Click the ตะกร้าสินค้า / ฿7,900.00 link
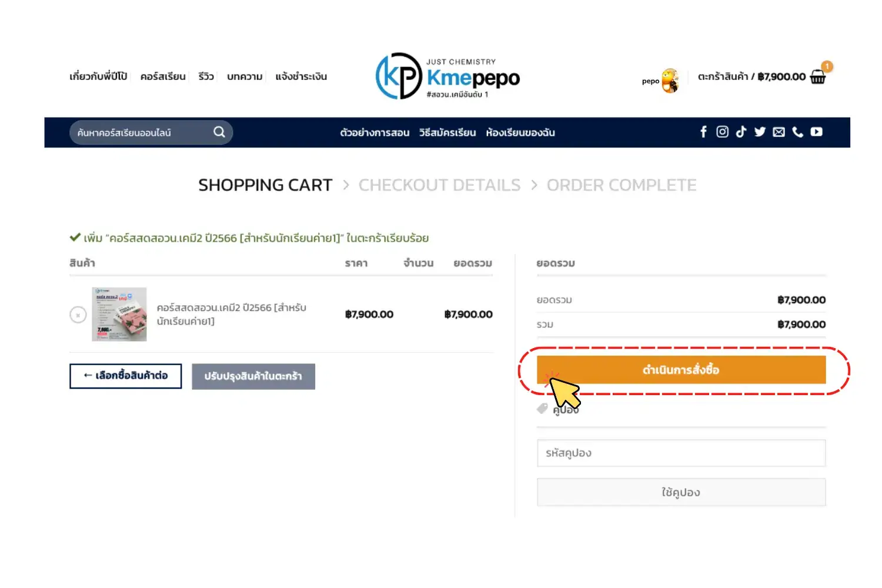Viewport: 882px width, 588px height. click(x=751, y=76)
